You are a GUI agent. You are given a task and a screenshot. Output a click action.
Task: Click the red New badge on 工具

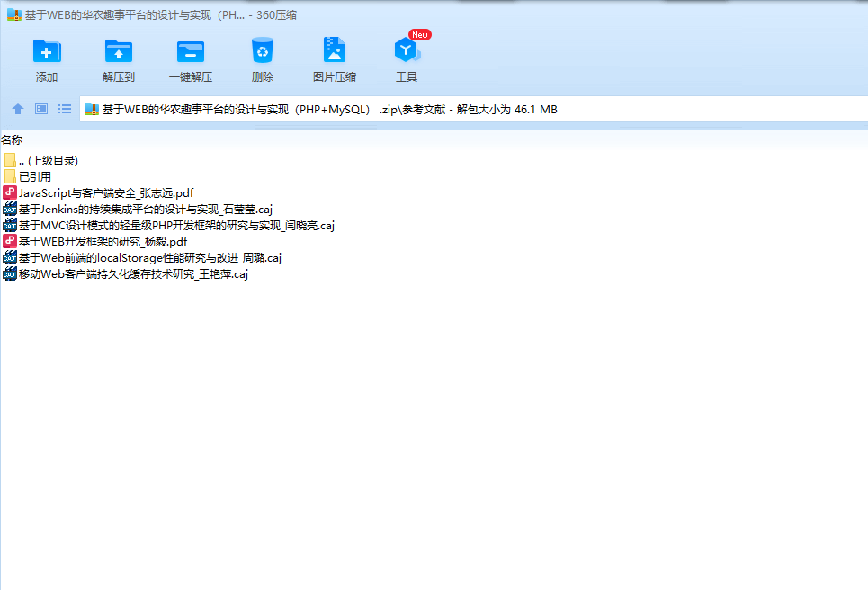(x=419, y=35)
